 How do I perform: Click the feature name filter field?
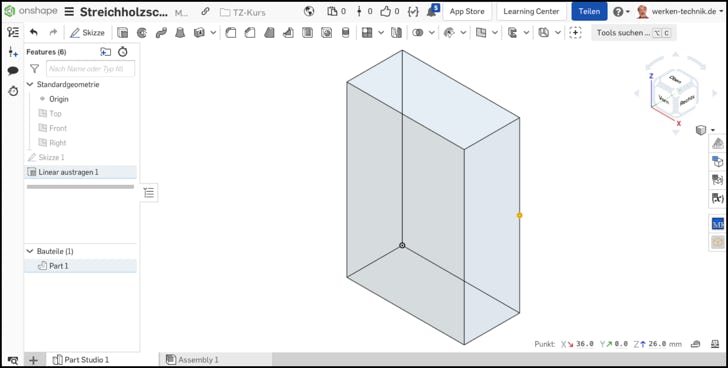91,69
